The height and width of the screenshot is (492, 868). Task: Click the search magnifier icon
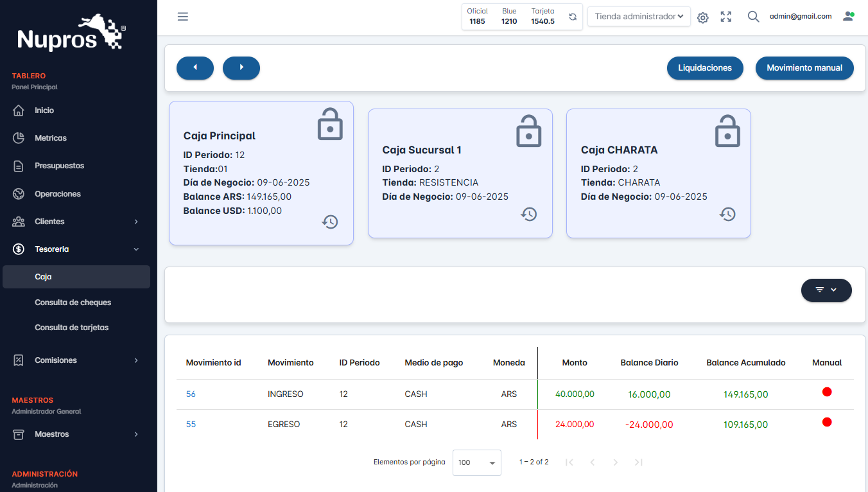(754, 17)
